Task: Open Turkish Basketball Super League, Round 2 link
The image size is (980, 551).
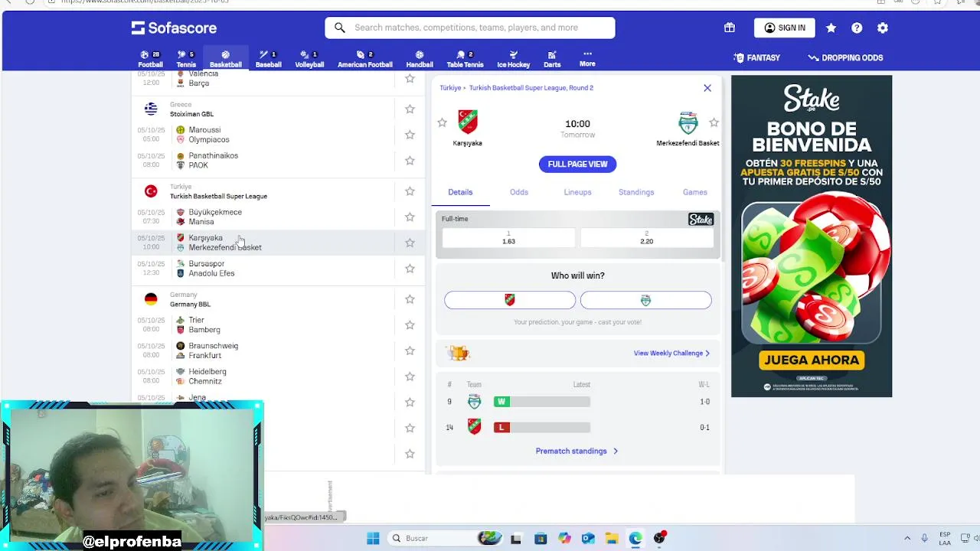Action: [531, 88]
